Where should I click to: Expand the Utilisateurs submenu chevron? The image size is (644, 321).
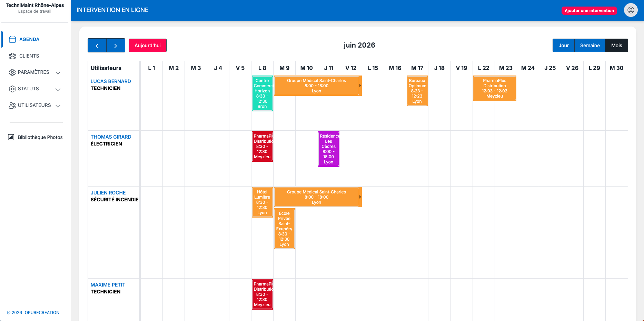58,106
